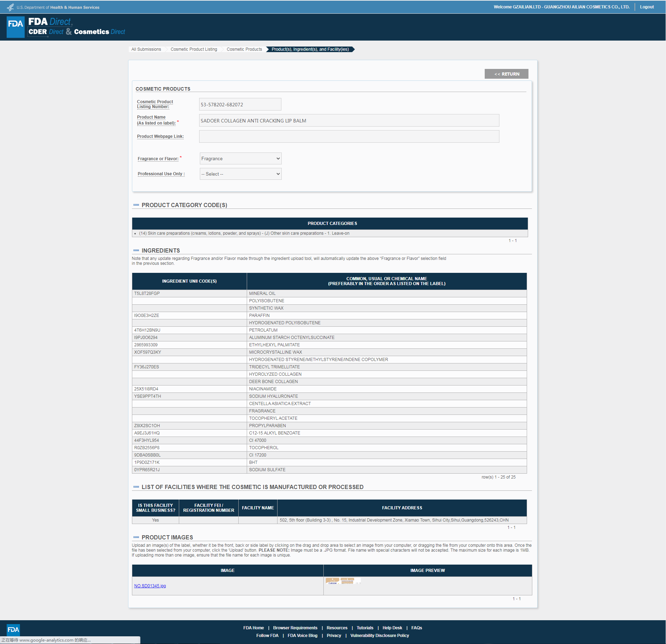Open the Help Desk footer link
Viewport: 666px width, 644px height.
click(392, 628)
